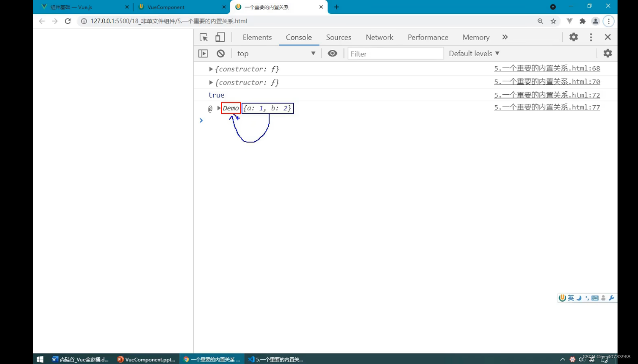Clear the console output
638x364 pixels.
click(x=221, y=54)
